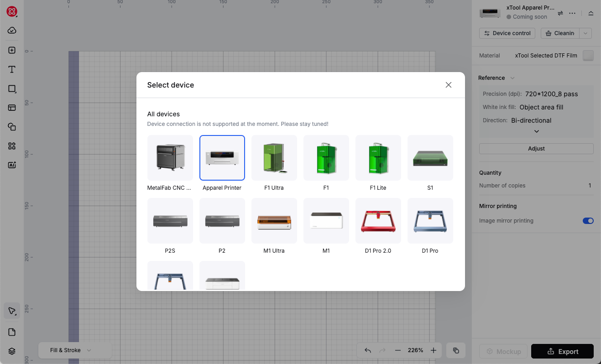Select the M1 Ultra device
601x364 pixels.
[274, 221]
